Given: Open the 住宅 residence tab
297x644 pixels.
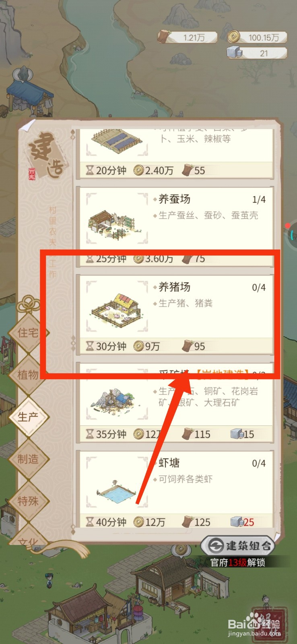Looking at the screenshot, I should (x=28, y=333).
